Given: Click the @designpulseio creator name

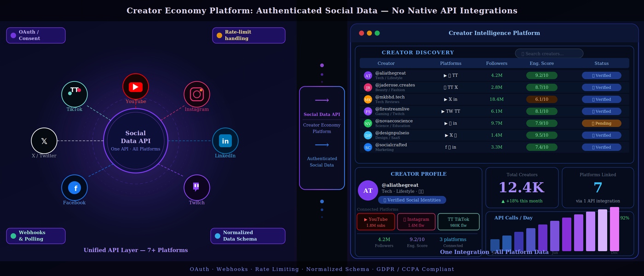Looking at the screenshot, I should (x=392, y=133).
